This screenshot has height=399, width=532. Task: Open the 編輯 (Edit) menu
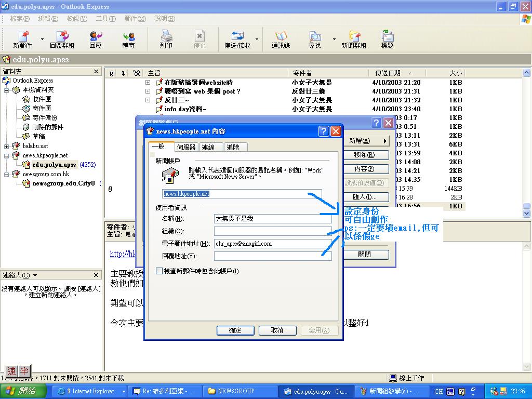48,19
